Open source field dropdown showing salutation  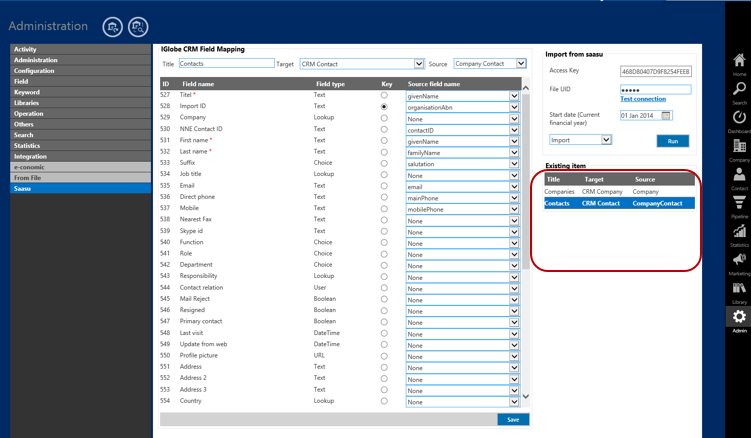[462, 164]
